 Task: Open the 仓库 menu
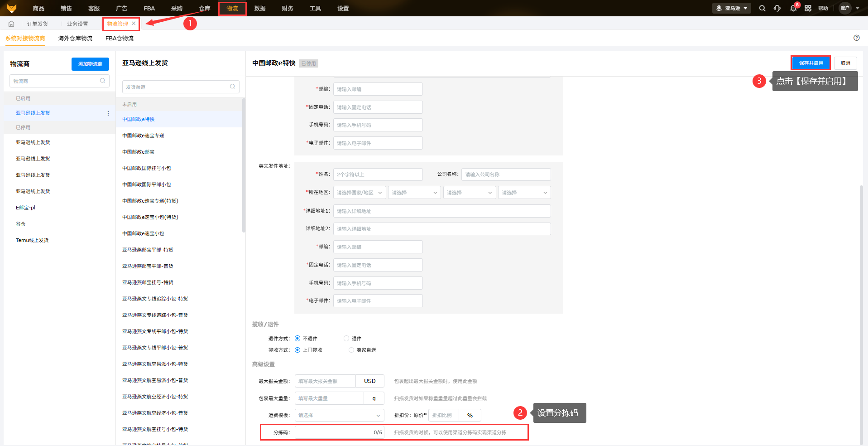[204, 8]
